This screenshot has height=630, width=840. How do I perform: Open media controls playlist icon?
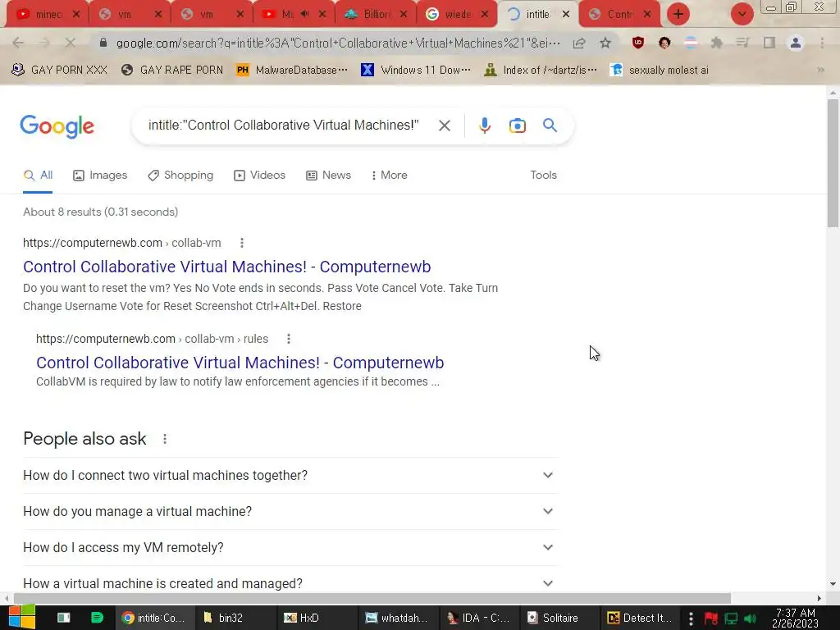pyautogui.click(x=742, y=43)
